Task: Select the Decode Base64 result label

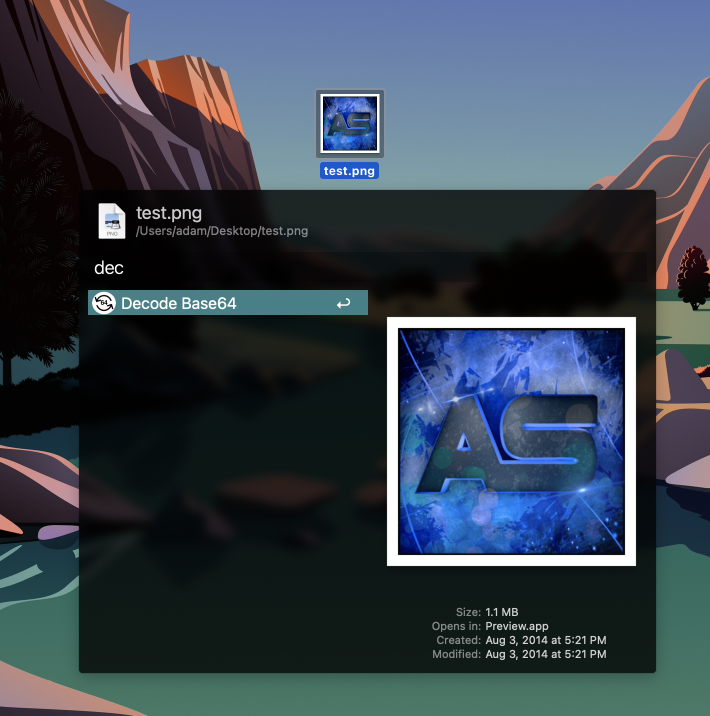Action: [179, 303]
